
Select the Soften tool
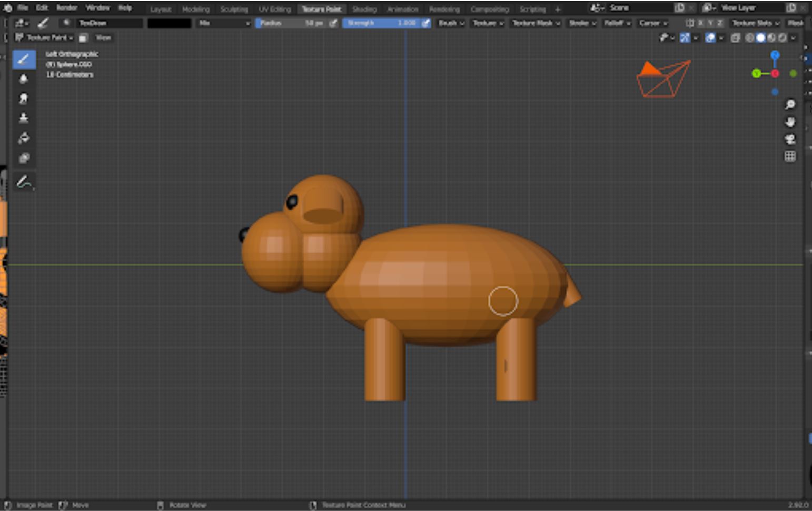[24, 79]
